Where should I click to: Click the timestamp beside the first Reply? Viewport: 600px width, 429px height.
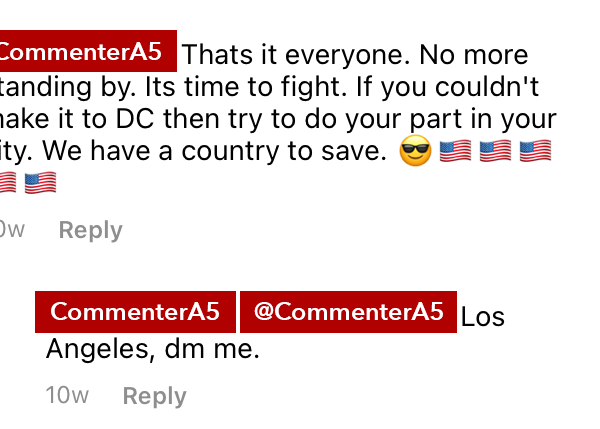12,229
